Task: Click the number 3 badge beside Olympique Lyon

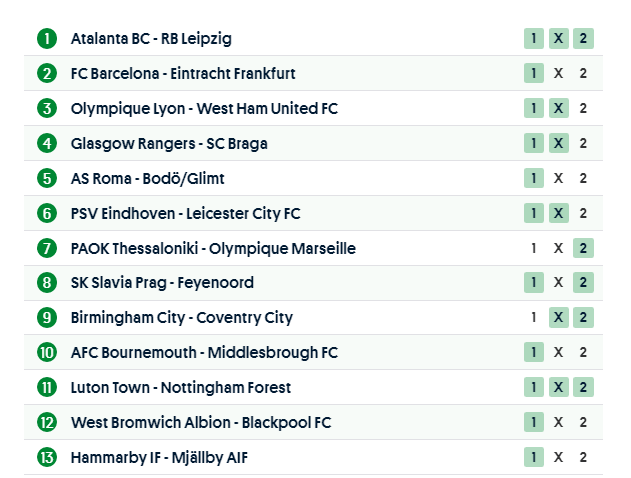Action: point(47,108)
